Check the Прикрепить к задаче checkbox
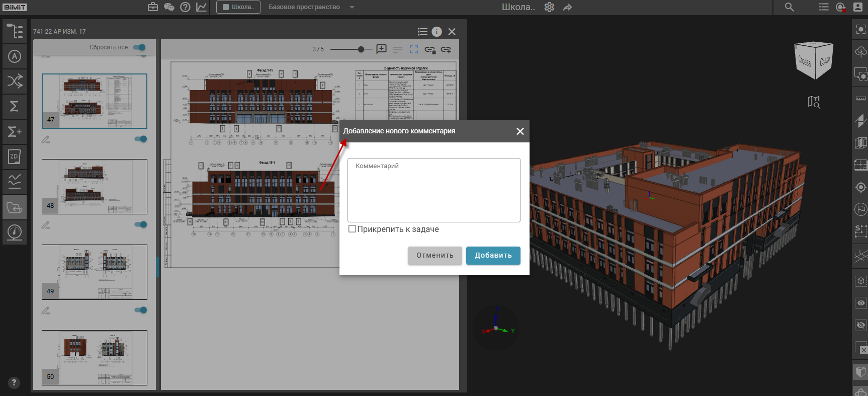 click(352, 229)
